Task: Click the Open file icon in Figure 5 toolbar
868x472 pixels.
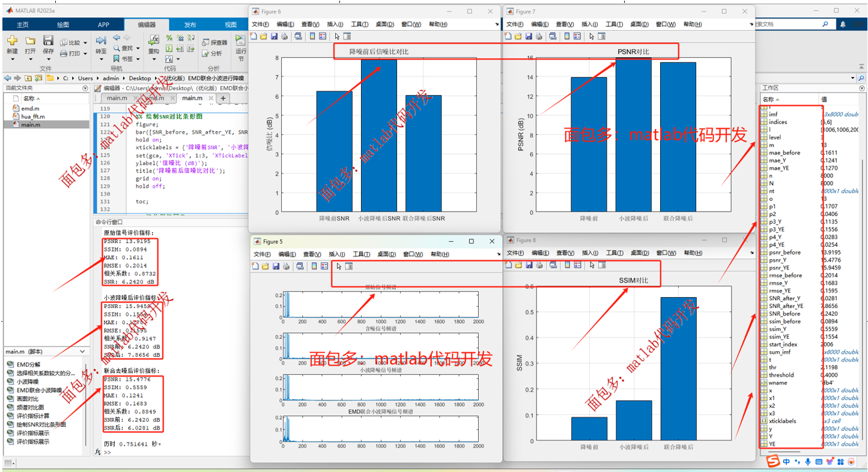Action: pyautogui.click(x=266, y=266)
